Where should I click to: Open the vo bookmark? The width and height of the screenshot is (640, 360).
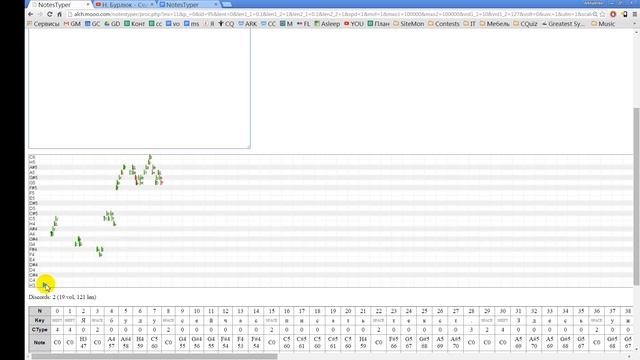click(x=173, y=24)
